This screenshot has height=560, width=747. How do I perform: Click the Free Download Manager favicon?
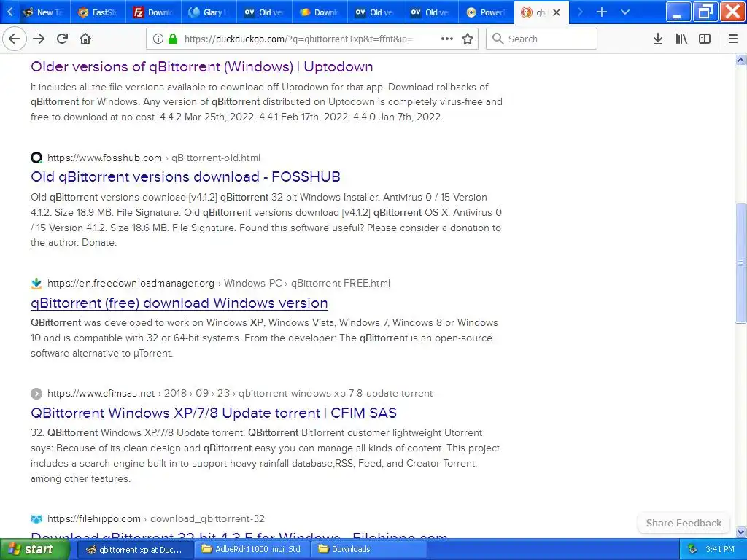click(36, 284)
